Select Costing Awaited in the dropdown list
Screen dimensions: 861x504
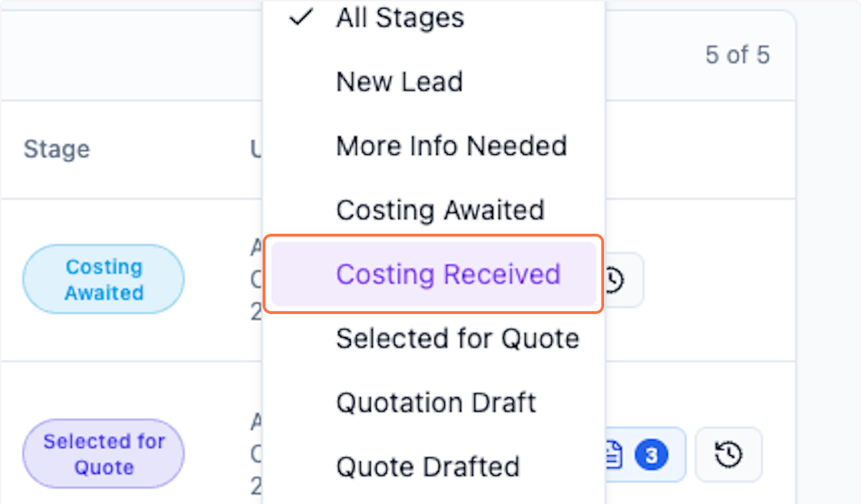click(440, 210)
